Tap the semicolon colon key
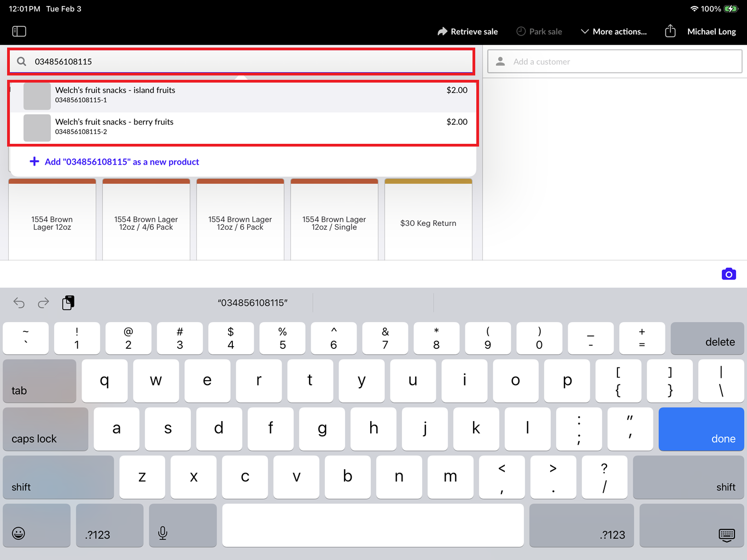Viewport: 747px width, 560px height. 579,429
